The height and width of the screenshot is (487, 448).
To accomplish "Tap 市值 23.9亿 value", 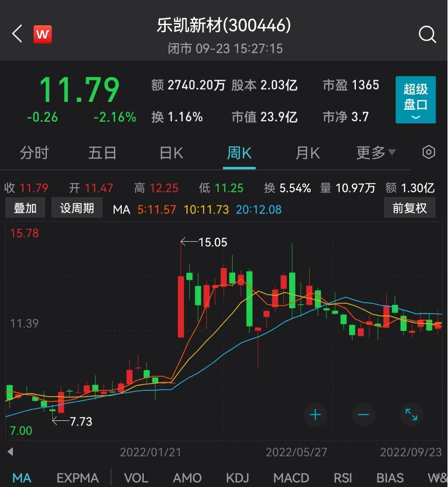I will [264, 117].
